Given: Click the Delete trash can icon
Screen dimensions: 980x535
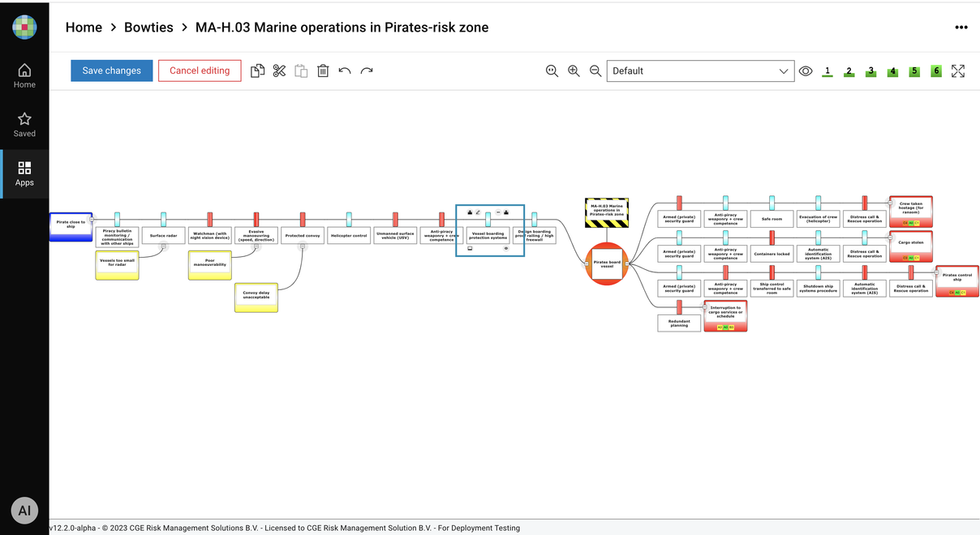Looking at the screenshot, I should coord(323,71).
